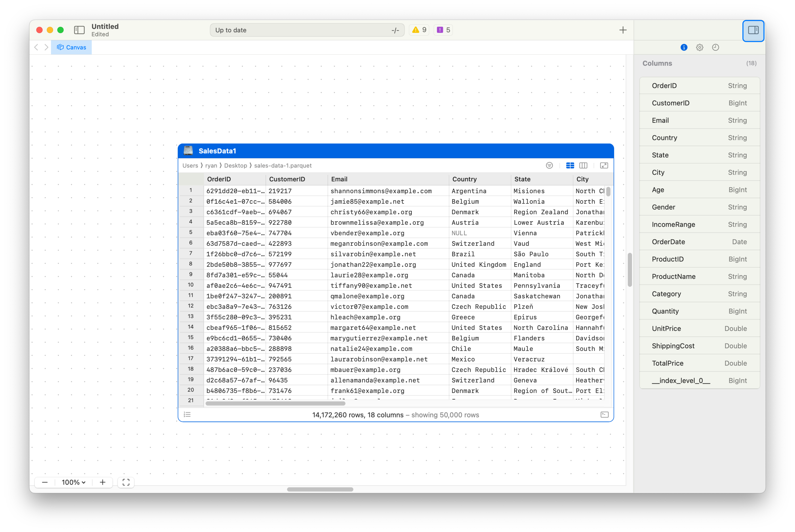Open the console icon in table footer

pyautogui.click(x=604, y=414)
